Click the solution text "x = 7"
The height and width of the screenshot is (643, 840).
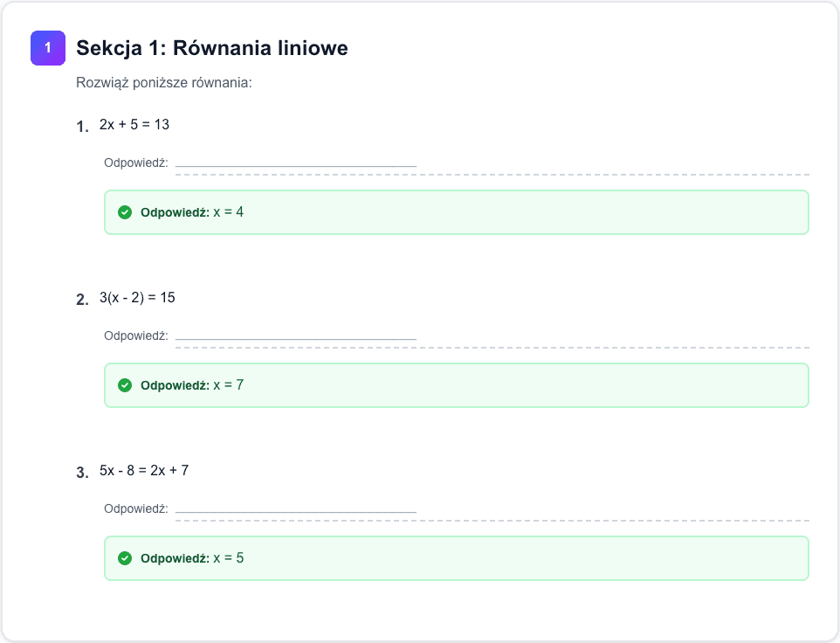(229, 385)
